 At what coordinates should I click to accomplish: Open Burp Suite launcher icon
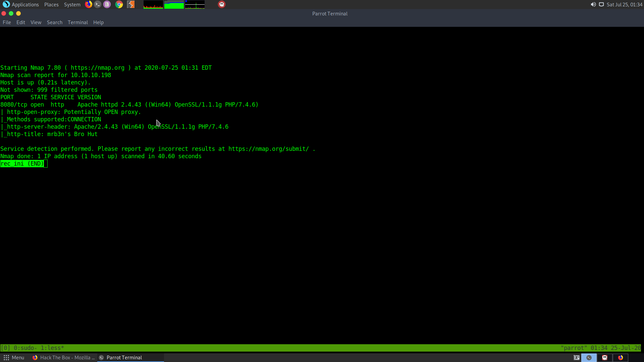(x=131, y=4)
